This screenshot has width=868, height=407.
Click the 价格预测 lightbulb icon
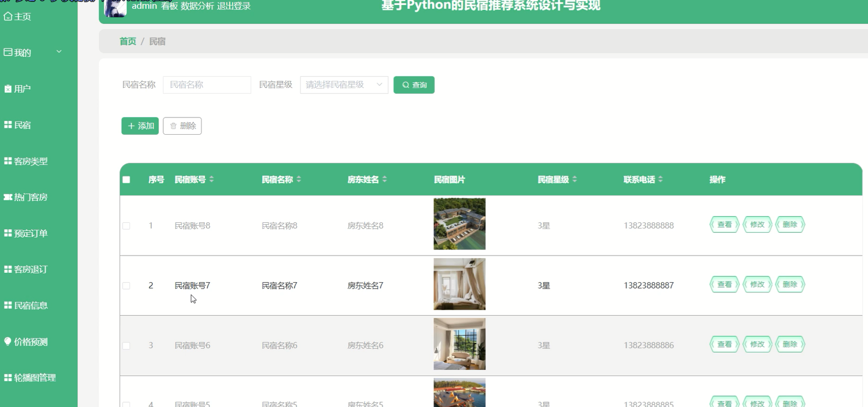tap(8, 341)
